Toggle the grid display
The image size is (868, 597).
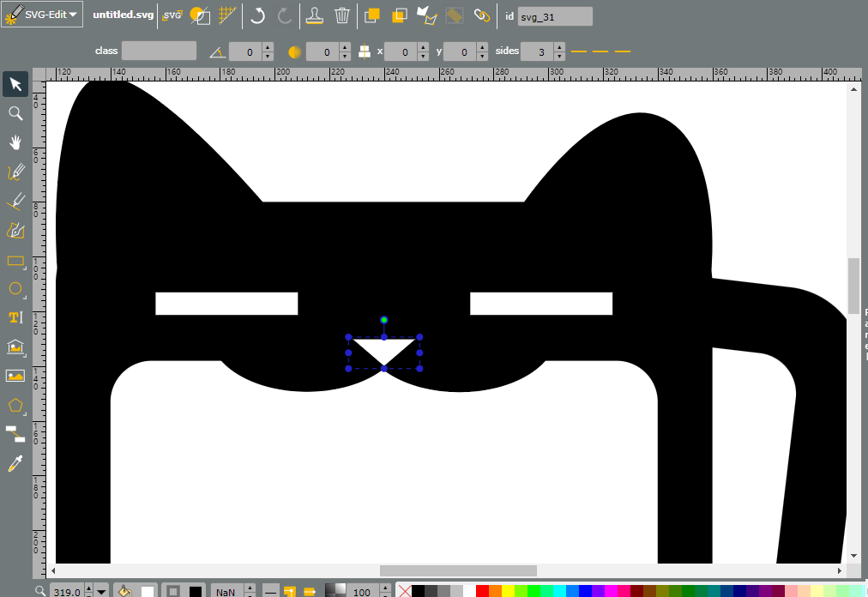tap(227, 15)
